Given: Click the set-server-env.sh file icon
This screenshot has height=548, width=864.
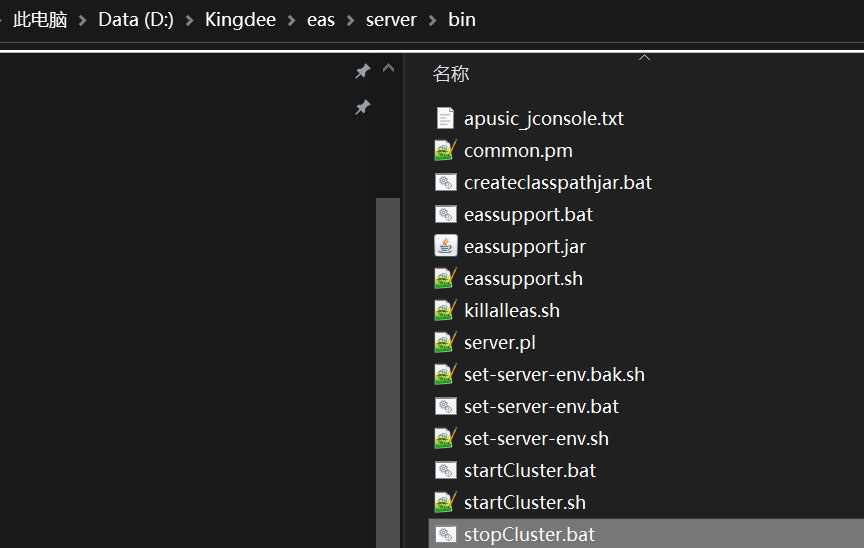Looking at the screenshot, I should [445, 438].
